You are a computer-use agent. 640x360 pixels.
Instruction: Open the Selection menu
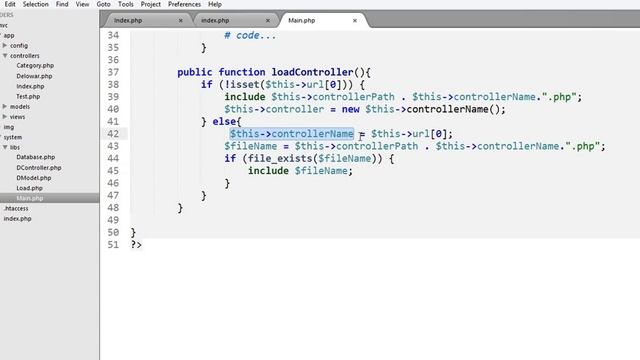click(36, 4)
